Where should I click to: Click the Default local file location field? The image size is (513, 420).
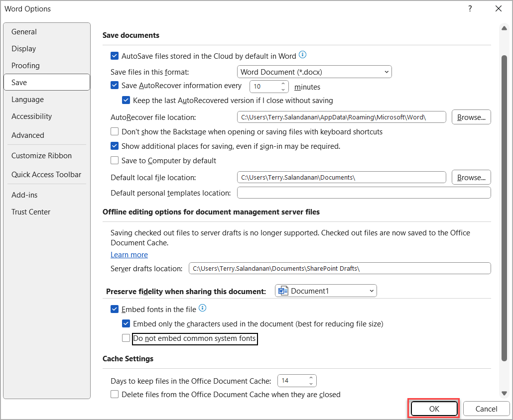point(342,177)
